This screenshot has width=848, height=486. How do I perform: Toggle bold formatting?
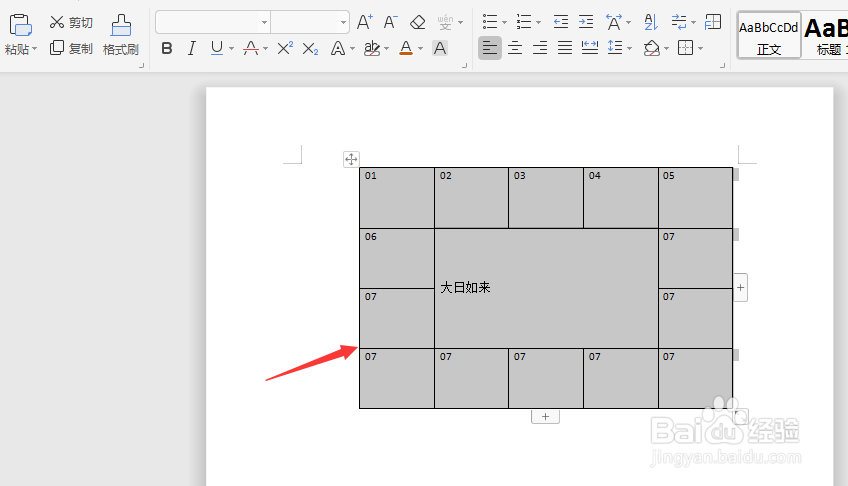[167, 48]
